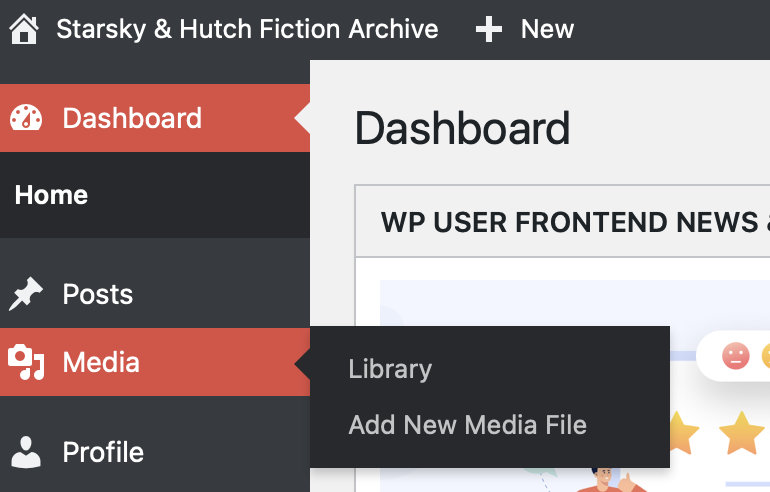Click the rightmost gold star

click(742, 433)
